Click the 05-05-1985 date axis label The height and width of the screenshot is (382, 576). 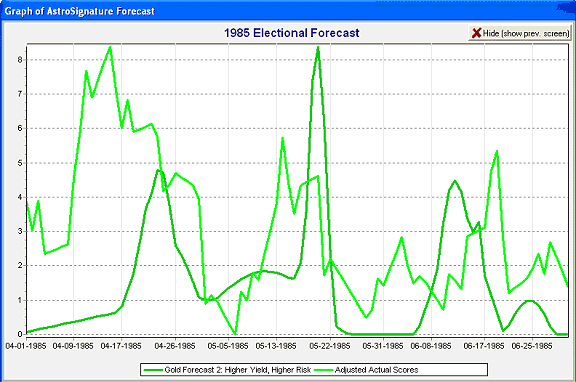228,346
